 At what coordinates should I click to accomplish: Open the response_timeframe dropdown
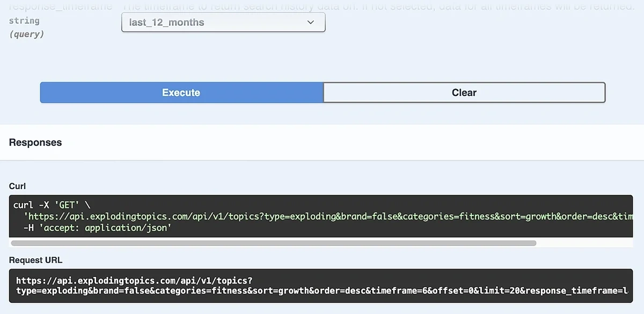click(223, 22)
